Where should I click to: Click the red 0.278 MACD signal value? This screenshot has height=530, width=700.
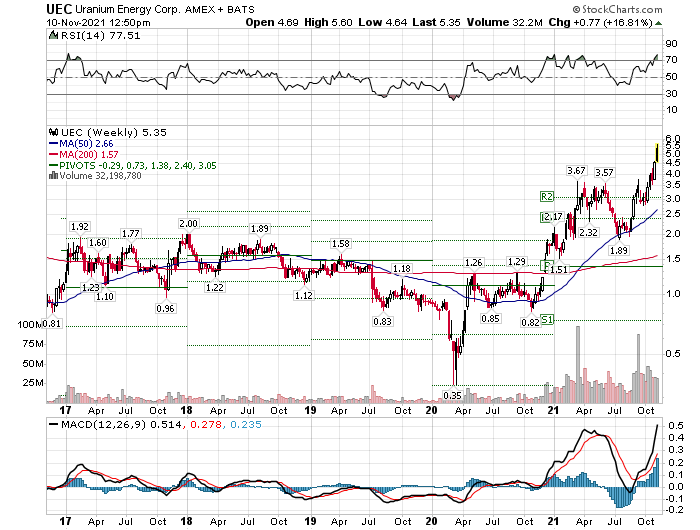206,424
